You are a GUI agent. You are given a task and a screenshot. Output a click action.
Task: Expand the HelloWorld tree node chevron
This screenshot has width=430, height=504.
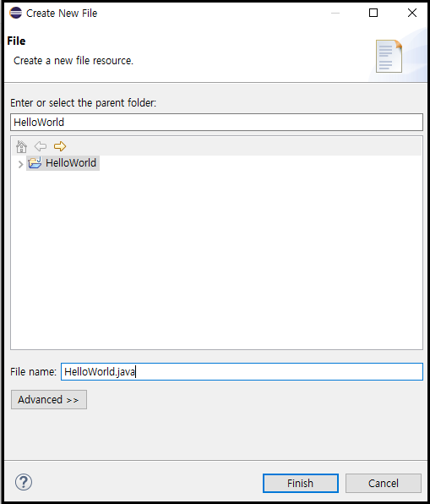(x=20, y=164)
